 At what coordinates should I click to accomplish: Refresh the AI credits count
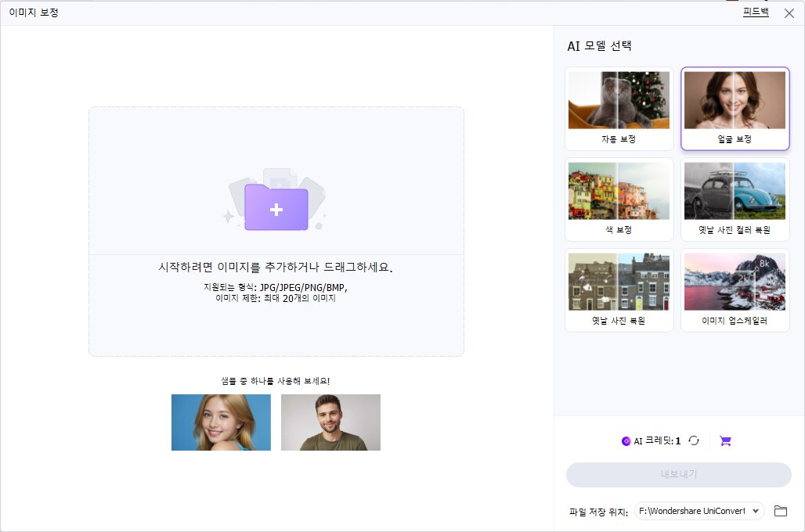pyautogui.click(x=693, y=440)
